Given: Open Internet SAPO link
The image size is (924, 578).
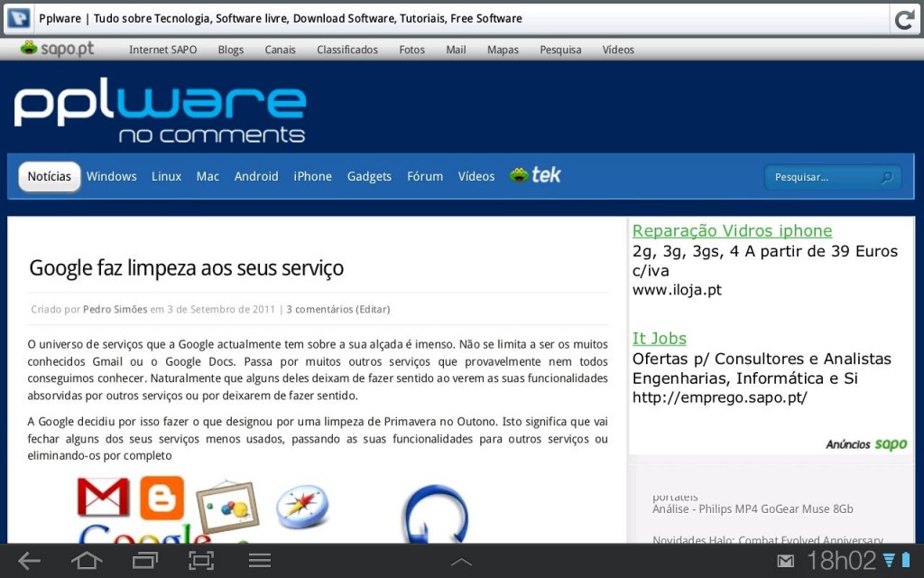Looking at the screenshot, I should pos(162,50).
